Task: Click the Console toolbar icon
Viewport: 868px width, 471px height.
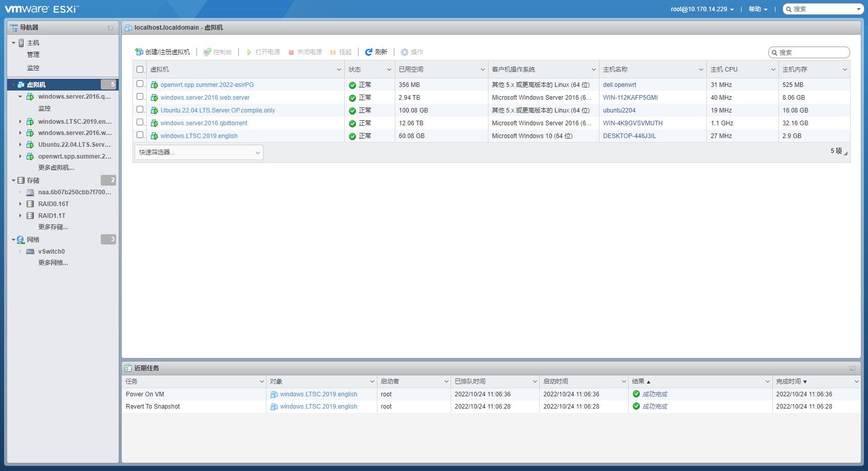Action: 207,52
